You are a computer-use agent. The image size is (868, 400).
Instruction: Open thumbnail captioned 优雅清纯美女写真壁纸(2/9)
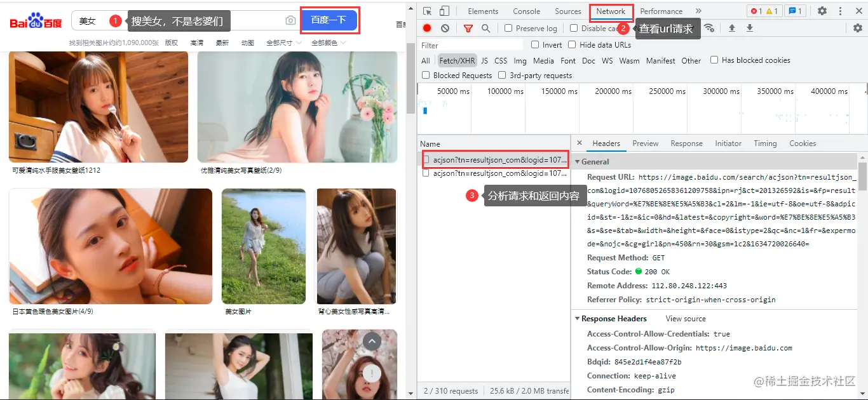pos(297,107)
